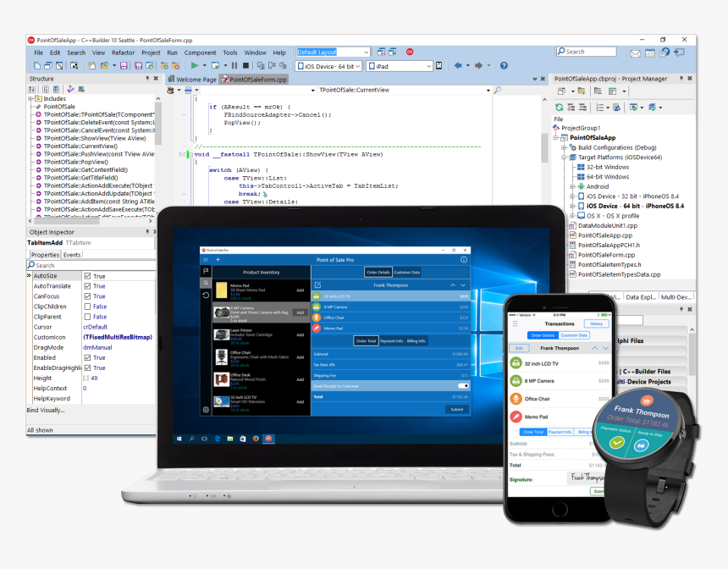
Task: Open the iPad device dropdown
Action: (428, 66)
